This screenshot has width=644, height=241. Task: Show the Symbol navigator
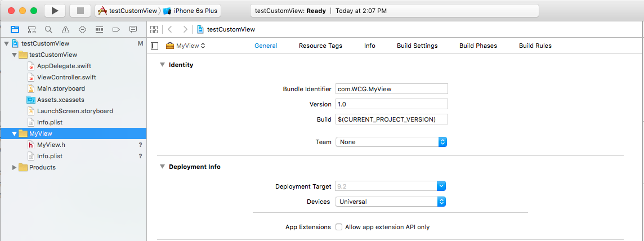point(32,29)
